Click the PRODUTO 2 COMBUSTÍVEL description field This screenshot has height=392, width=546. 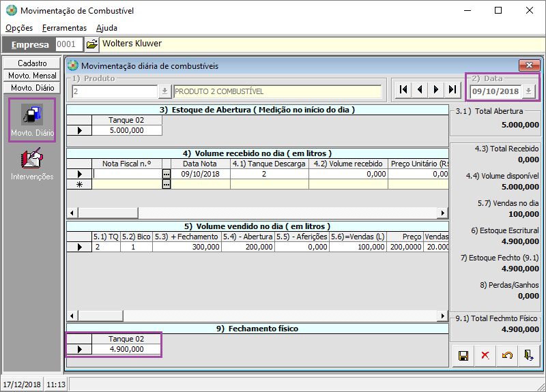pos(277,91)
